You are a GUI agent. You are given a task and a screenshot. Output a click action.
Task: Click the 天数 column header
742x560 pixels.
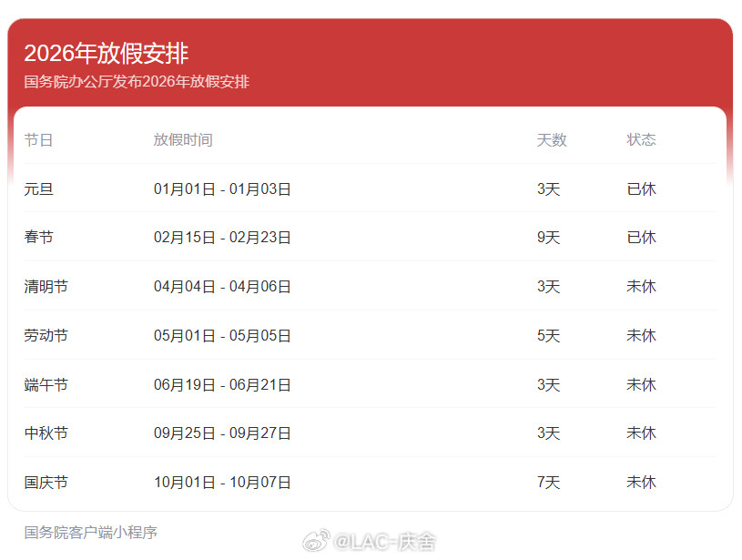(552, 138)
